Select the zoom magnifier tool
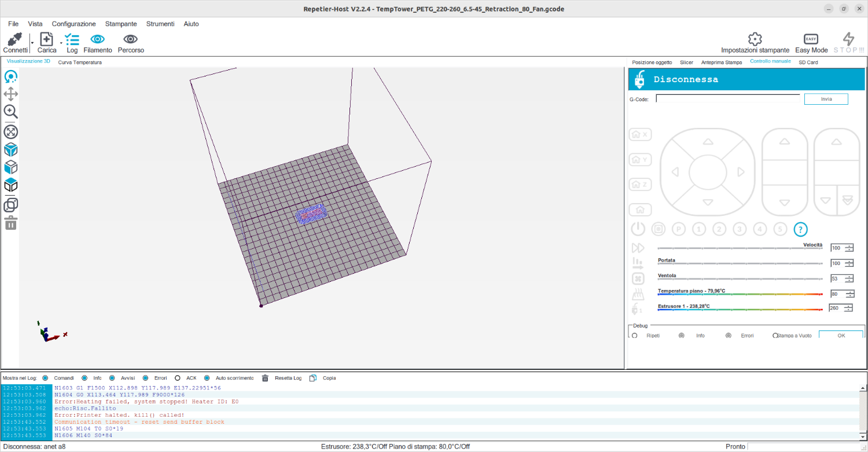Screen dimensions: 868x452 (x=11, y=112)
